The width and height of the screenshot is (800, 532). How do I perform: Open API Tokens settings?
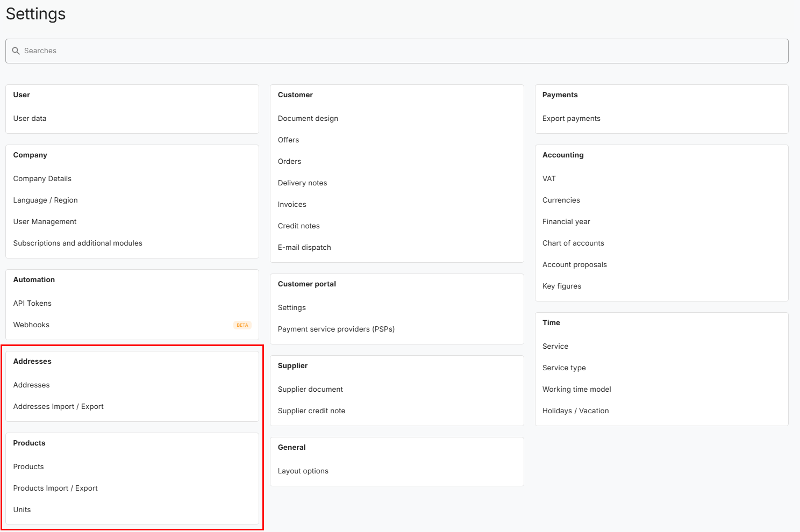32,304
